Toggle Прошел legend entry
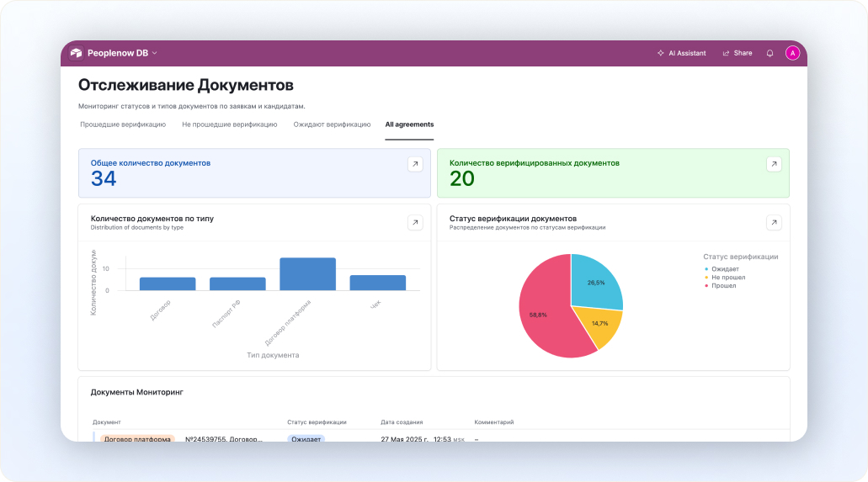This screenshot has height=482, width=868. point(720,285)
